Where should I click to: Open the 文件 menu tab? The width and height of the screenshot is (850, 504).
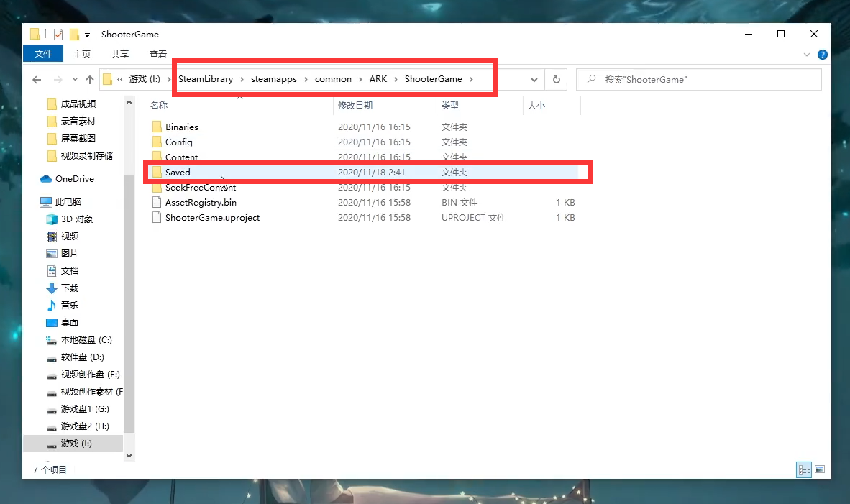point(43,54)
